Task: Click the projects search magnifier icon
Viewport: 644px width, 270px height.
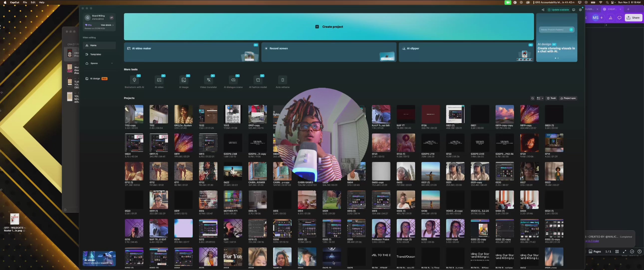Action: click(x=532, y=98)
